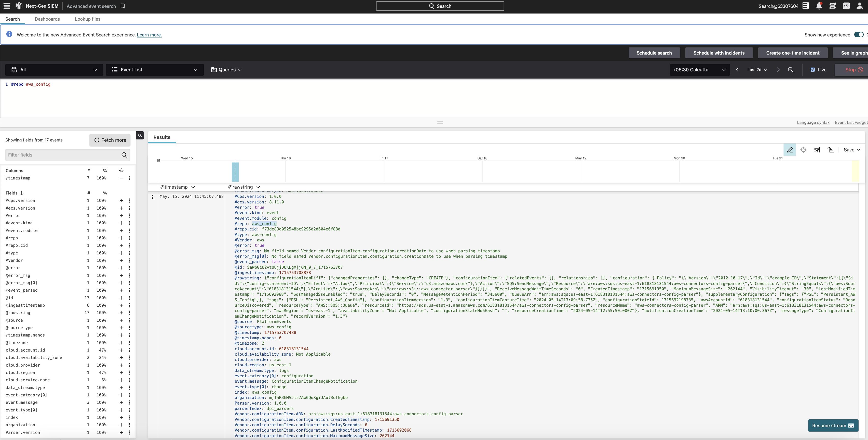
Task: Open the Learn more link
Action: [x=149, y=35]
